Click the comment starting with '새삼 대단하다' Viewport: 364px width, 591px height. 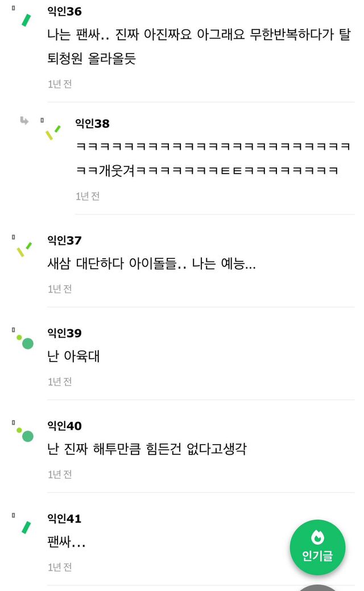[x=151, y=264]
